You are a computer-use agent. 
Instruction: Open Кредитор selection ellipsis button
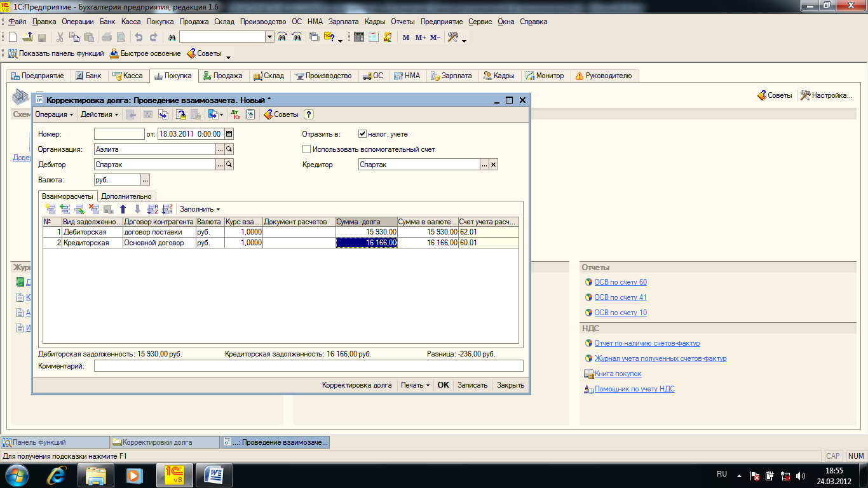click(x=484, y=165)
